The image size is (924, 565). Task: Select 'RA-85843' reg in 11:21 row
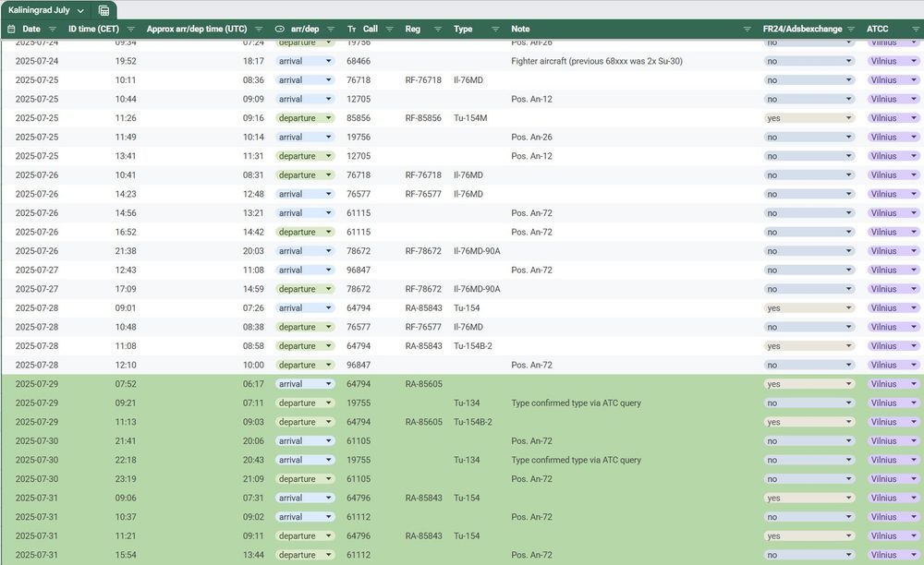[424, 536]
